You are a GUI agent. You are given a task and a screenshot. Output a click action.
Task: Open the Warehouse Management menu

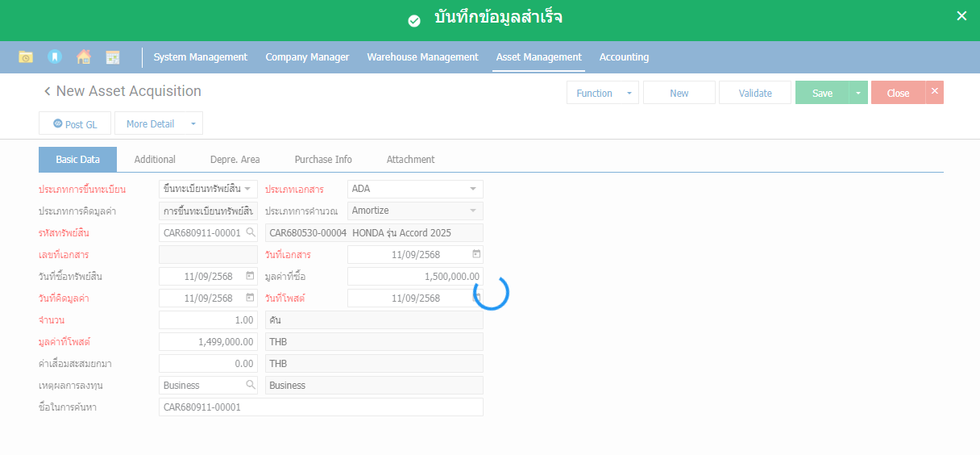(422, 57)
